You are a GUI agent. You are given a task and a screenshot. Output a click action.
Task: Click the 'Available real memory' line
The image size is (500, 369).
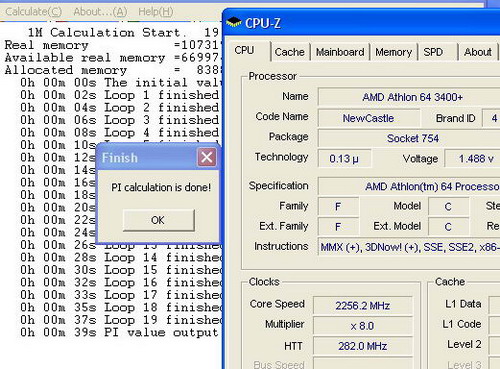pos(112,58)
